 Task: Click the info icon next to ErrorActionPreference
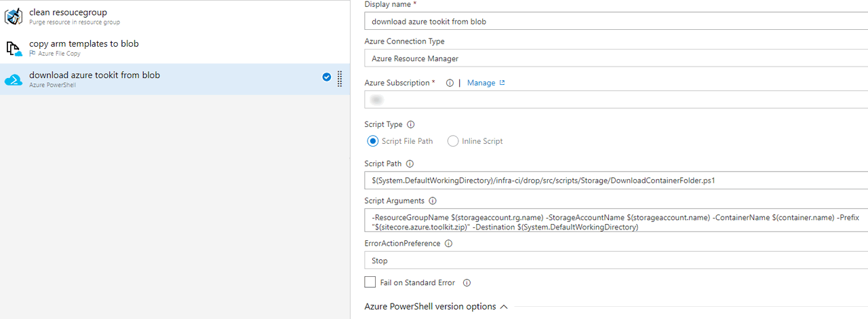[448, 244]
